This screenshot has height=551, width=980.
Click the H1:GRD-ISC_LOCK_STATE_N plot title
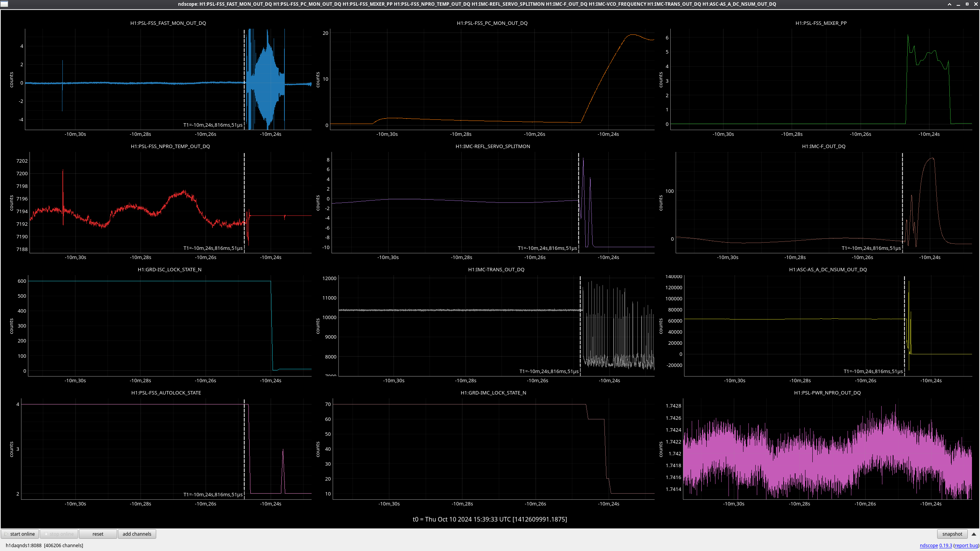(x=170, y=269)
